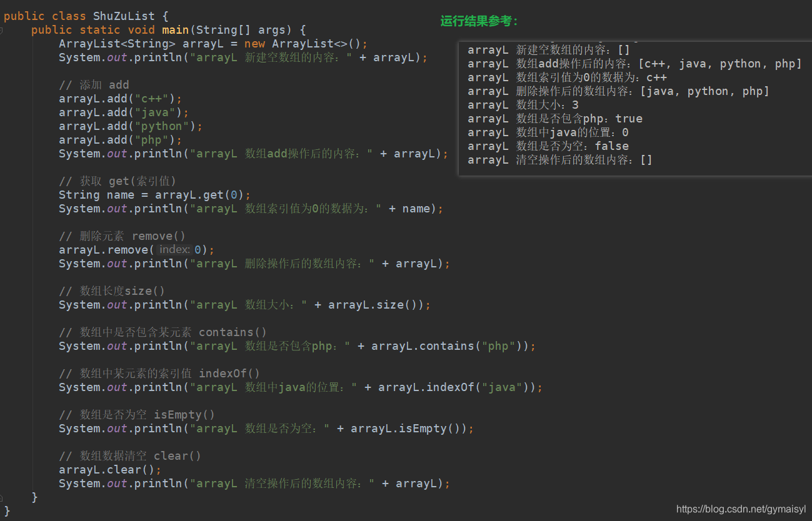The height and width of the screenshot is (521, 812).
Task: Click the println line with arrayL.size()
Action: click(245, 305)
